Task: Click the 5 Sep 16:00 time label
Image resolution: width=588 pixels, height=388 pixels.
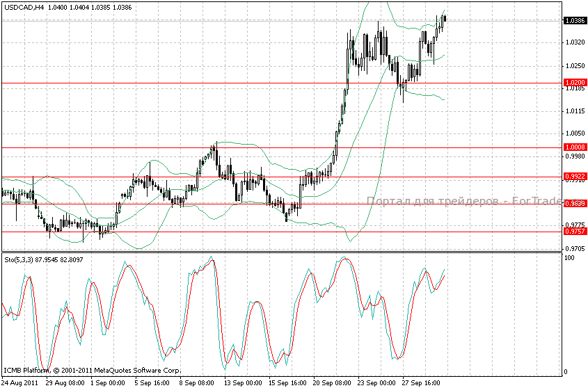Action: point(152,383)
